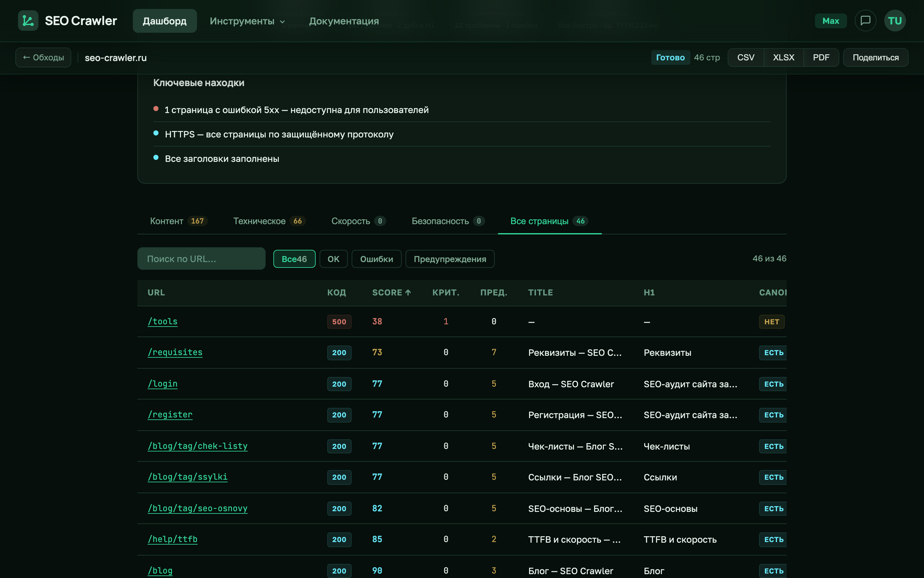Go back via the Обходы button
Image resolution: width=924 pixels, height=578 pixels.
43,57
